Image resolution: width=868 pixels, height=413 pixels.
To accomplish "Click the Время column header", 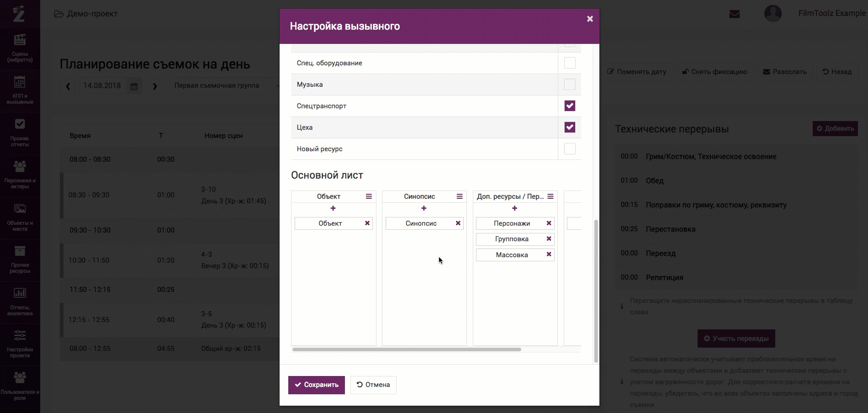I will [80, 136].
